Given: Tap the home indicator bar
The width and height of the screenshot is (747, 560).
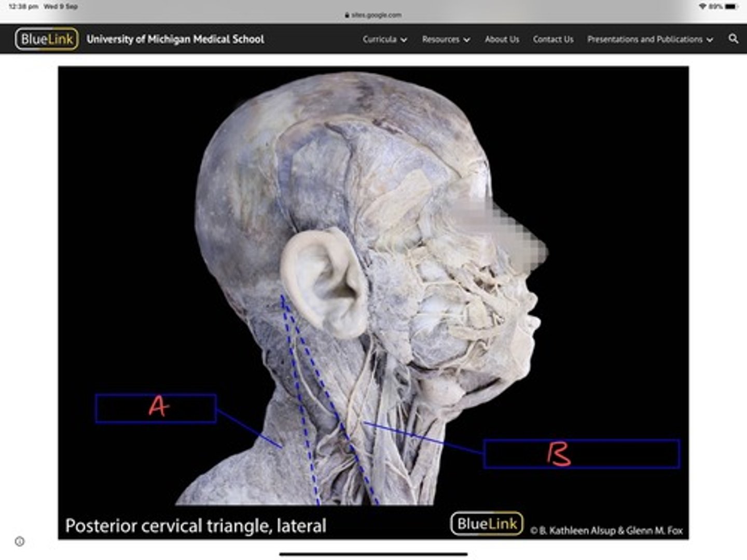Looking at the screenshot, I should (374, 554).
